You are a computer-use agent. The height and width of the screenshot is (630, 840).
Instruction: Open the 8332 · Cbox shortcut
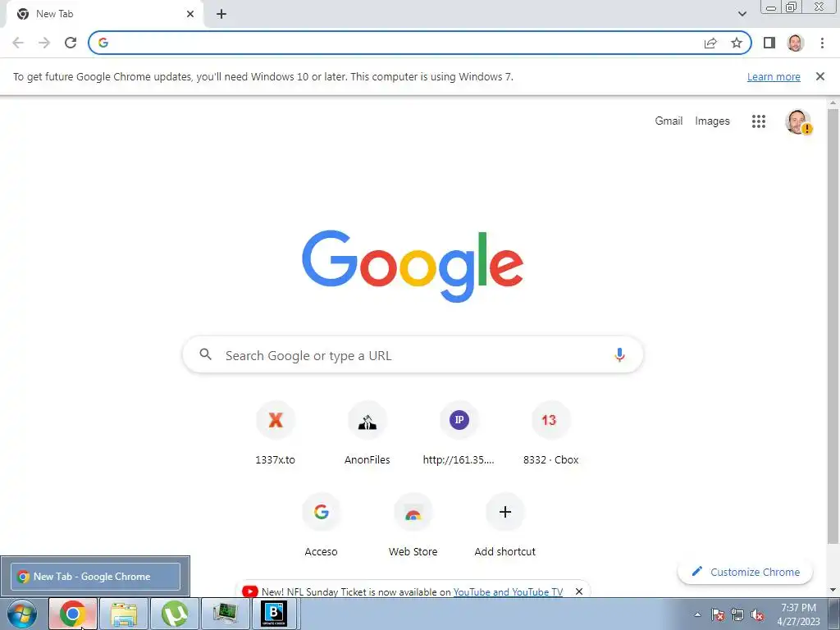[x=550, y=432]
